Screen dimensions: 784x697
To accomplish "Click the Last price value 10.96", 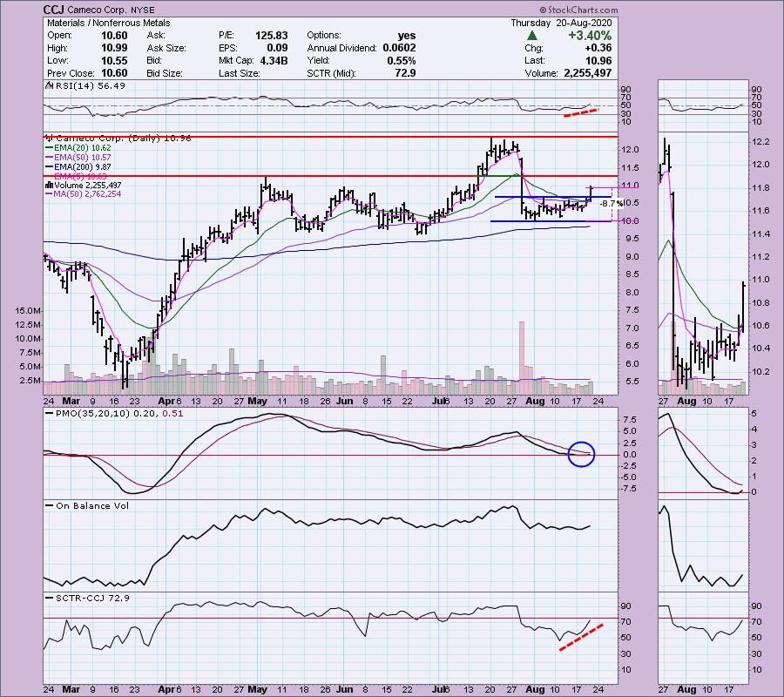I will pos(599,60).
